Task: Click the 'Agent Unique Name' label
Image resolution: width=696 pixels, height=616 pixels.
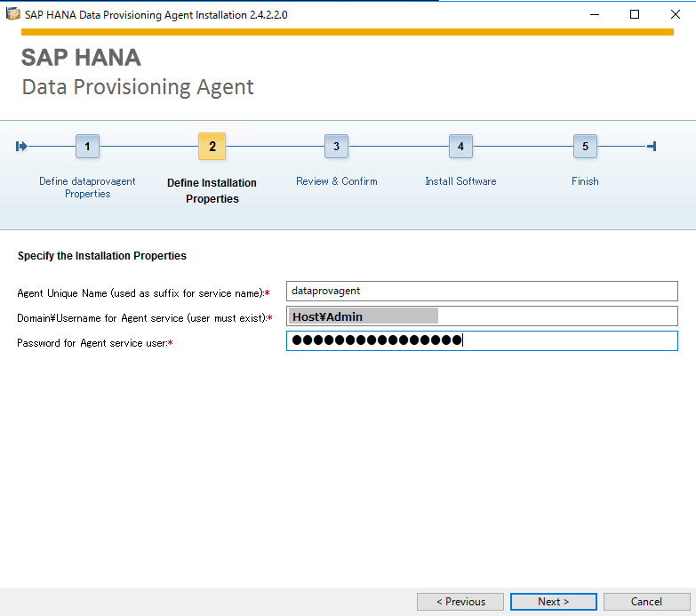Action: tap(141, 293)
